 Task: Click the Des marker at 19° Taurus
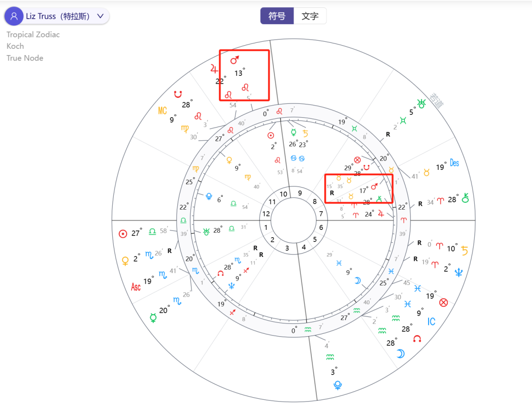[x=454, y=163]
